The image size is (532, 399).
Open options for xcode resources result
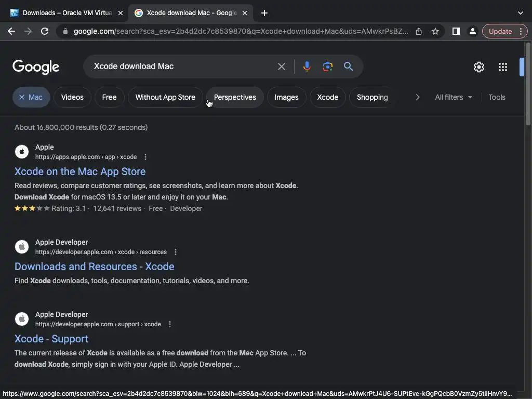tap(176, 252)
